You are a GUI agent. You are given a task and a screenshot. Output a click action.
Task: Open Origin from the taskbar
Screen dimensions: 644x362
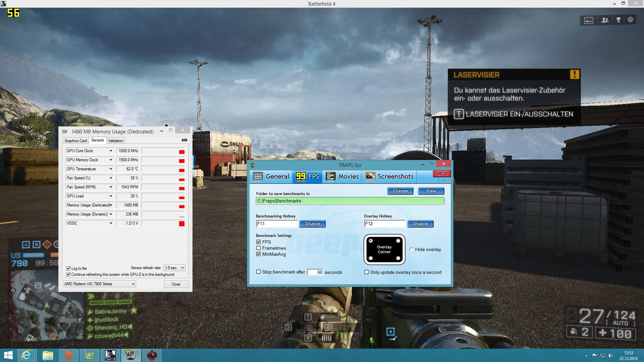coord(69,355)
